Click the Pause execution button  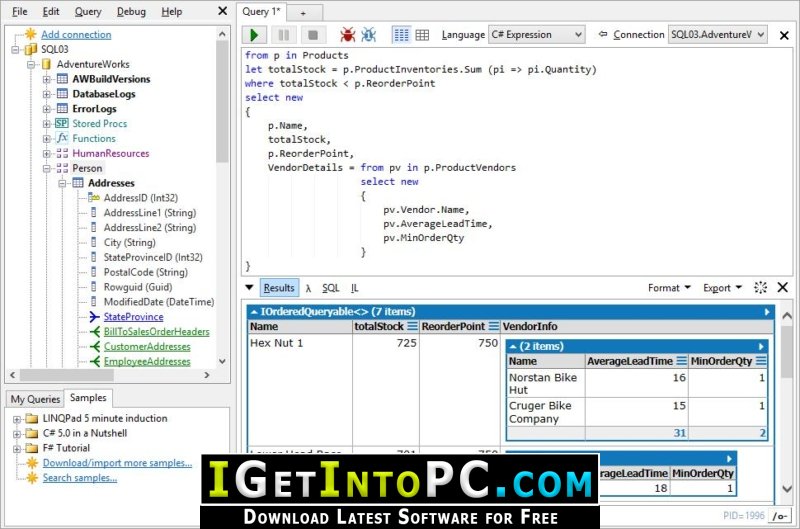pos(285,35)
